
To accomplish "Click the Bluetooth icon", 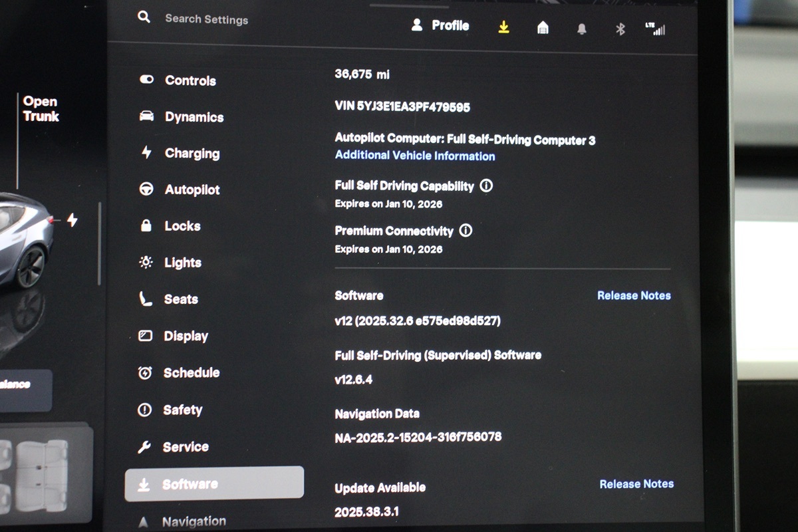I will [x=620, y=29].
